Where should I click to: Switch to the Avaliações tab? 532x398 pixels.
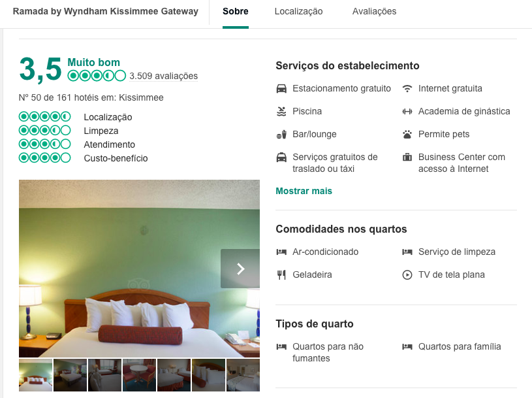click(373, 11)
